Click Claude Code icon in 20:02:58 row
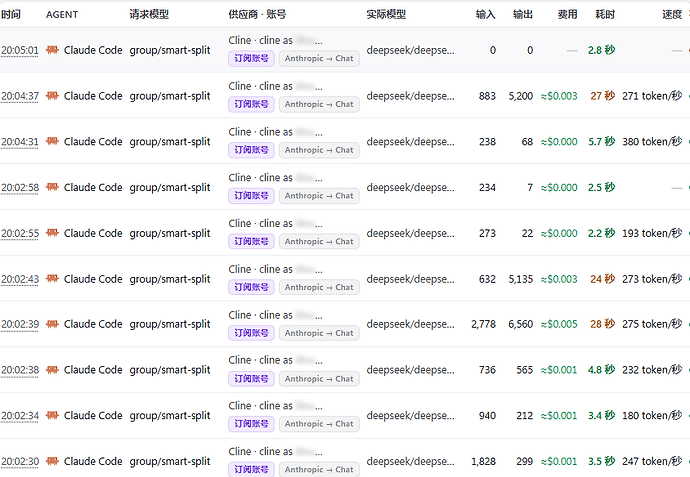 coord(52,187)
